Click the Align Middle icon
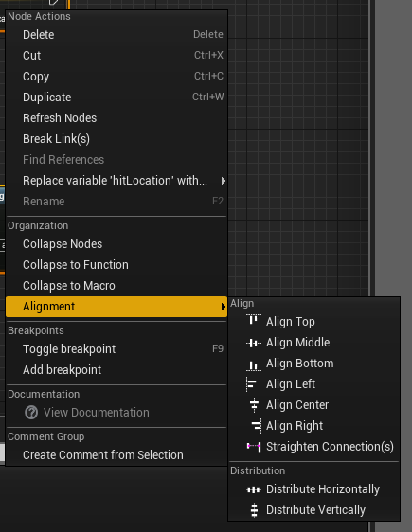This screenshot has height=532, width=412. [x=254, y=343]
